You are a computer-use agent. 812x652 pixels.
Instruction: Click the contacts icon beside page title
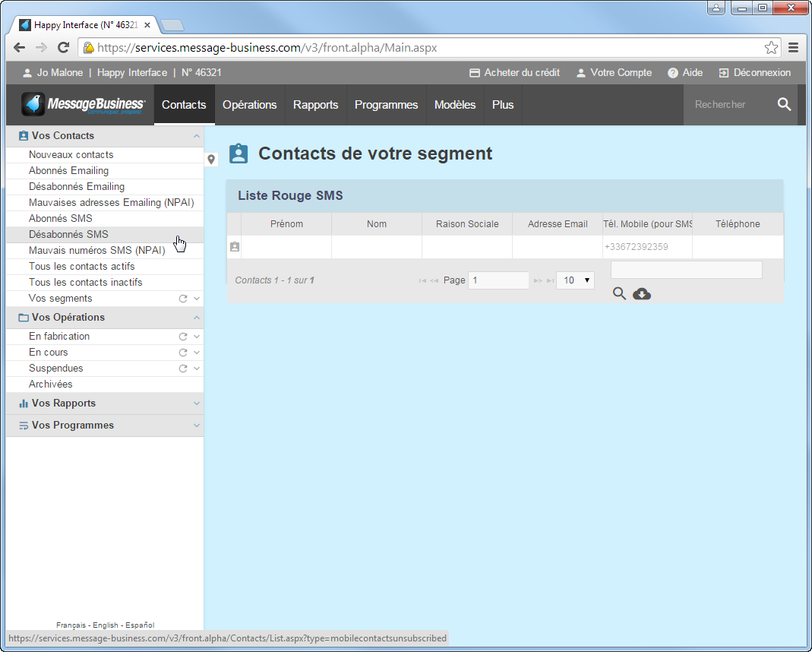tap(239, 154)
